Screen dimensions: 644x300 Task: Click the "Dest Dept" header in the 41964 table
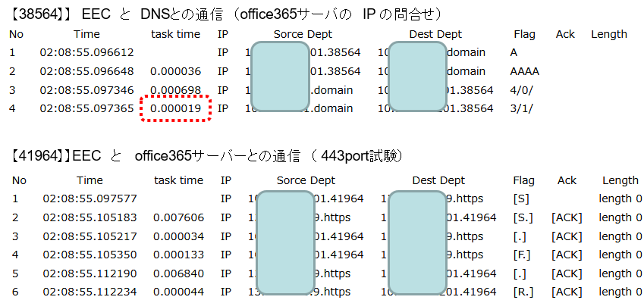coord(438,180)
